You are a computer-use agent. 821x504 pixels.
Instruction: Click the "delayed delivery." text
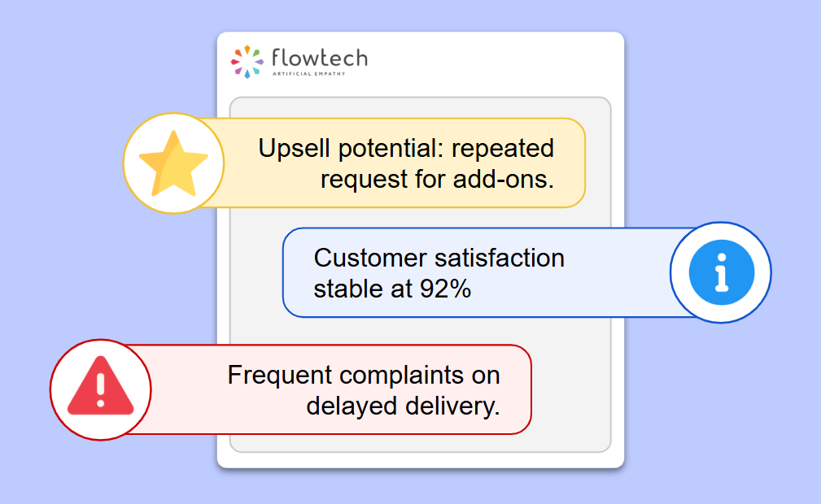coord(403,405)
